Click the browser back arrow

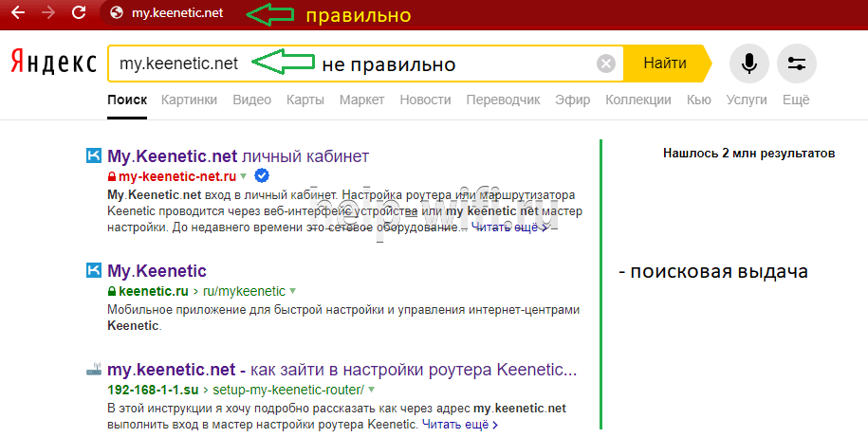point(17,13)
